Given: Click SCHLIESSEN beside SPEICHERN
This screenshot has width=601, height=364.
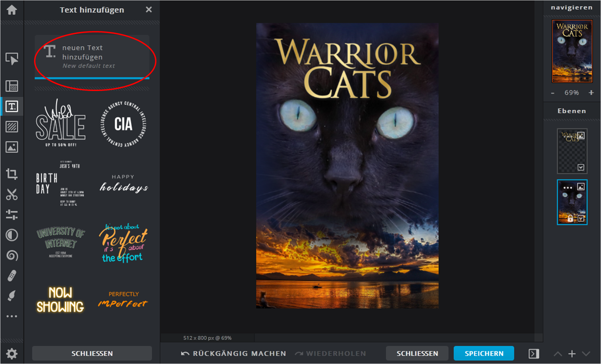Looking at the screenshot, I should point(417,353).
